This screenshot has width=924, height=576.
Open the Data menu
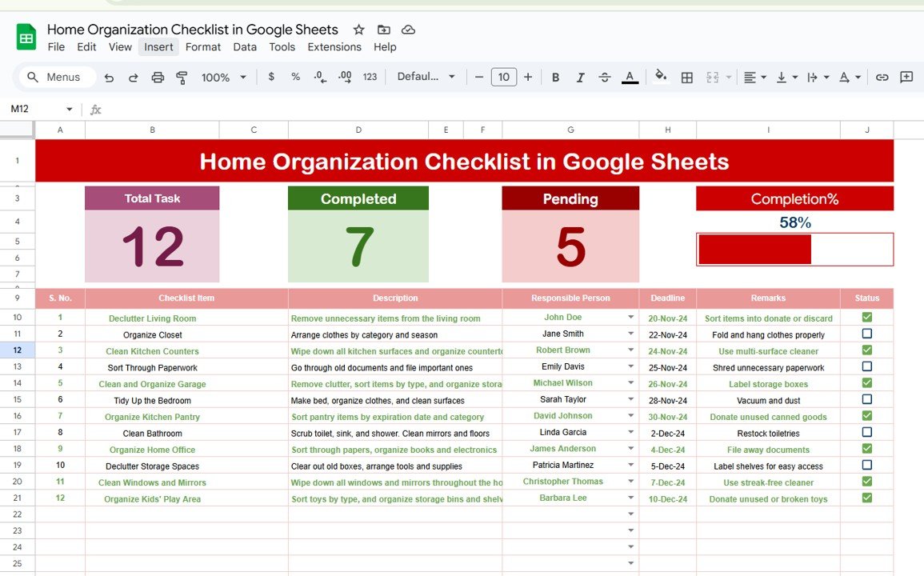pyautogui.click(x=245, y=47)
